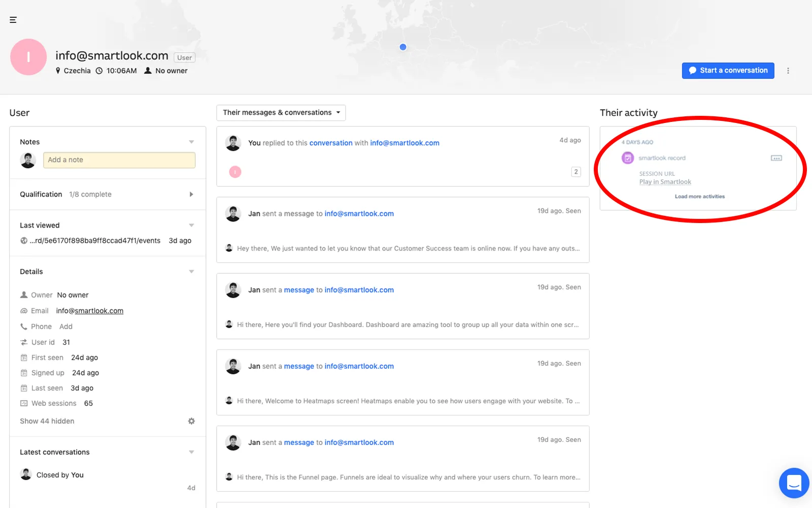Collapse the Notes section arrow

point(191,142)
